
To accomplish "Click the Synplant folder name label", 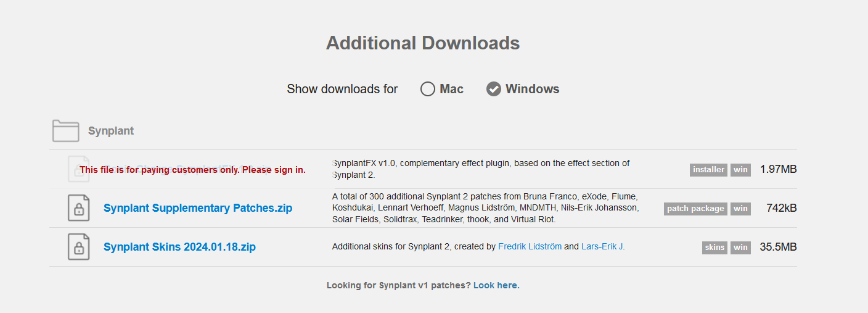I will [111, 131].
